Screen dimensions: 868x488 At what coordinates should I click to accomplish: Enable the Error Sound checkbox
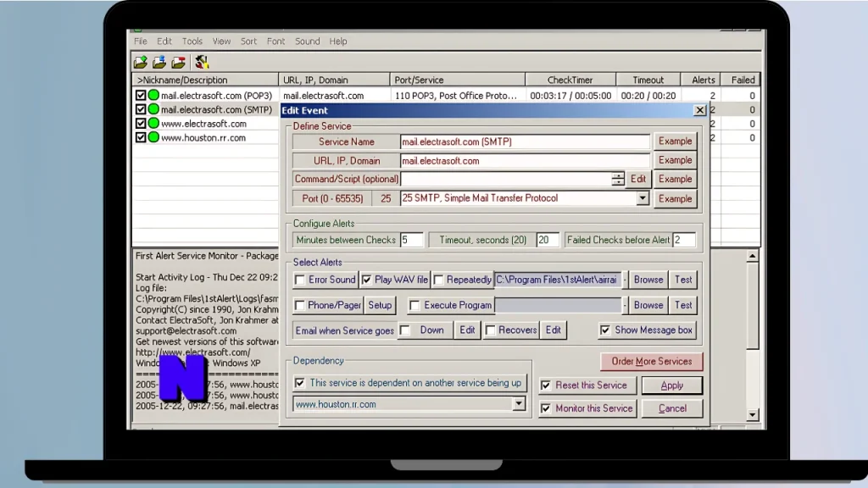coord(299,280)
